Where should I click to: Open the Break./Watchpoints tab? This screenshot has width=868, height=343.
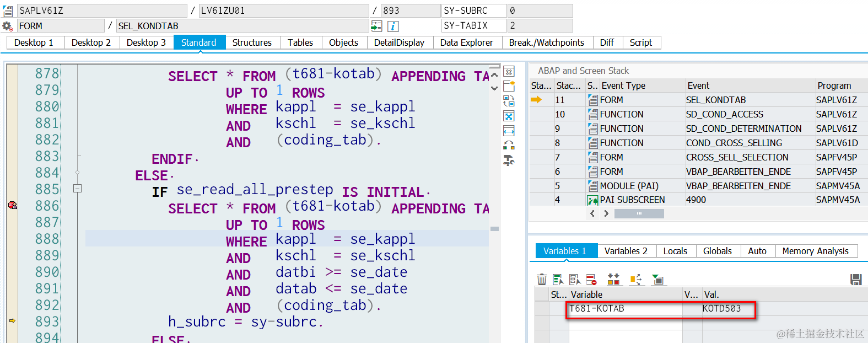(x=547, y=42)
